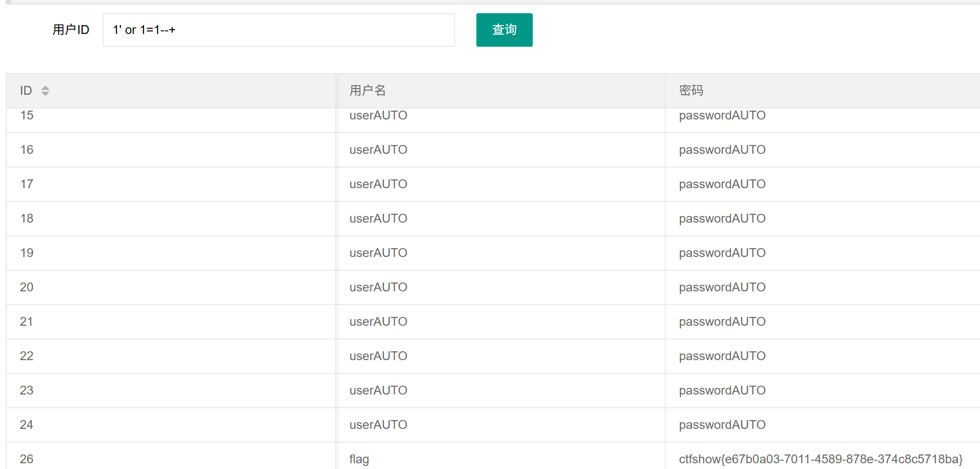The width and height of the screenshot is (980, 469).
Task: Select userAUTO cell in row 16
Action: (x=378, y=150)
